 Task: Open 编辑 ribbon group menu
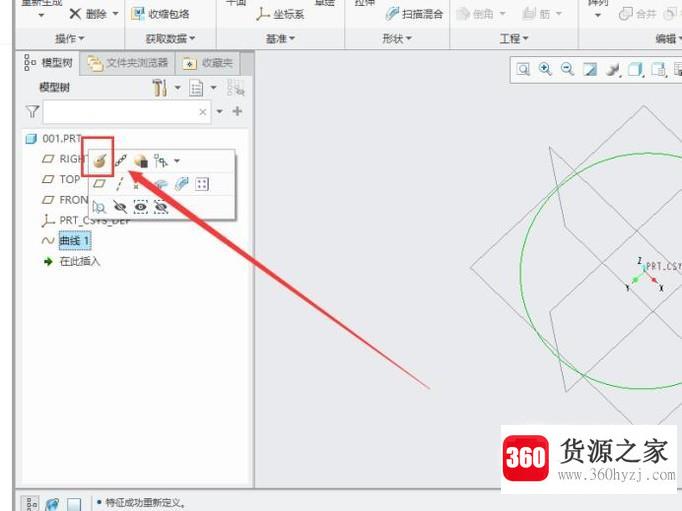pyautogui.click(x=669, y=39)
